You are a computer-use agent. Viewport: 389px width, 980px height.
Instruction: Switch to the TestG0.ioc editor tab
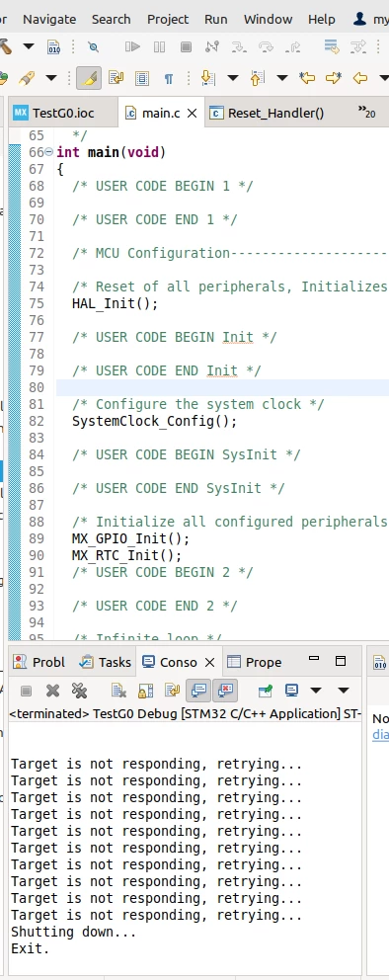(x=63, y=113)
